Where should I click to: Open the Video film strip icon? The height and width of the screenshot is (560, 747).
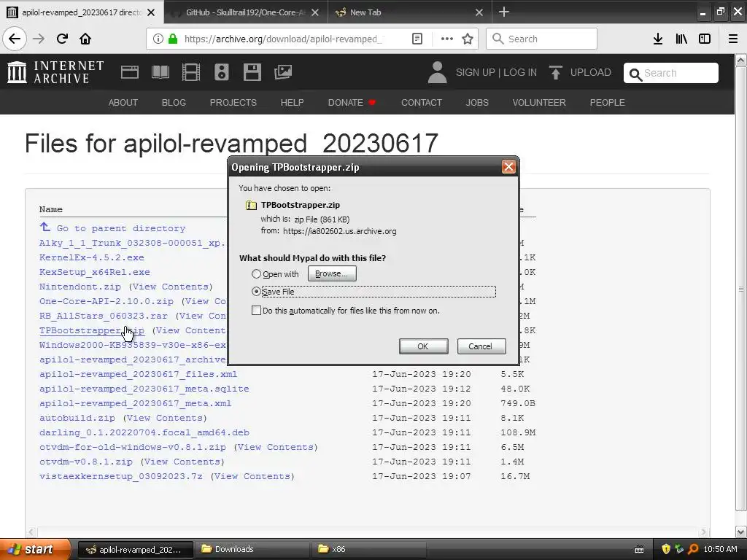tap(191, 72)
